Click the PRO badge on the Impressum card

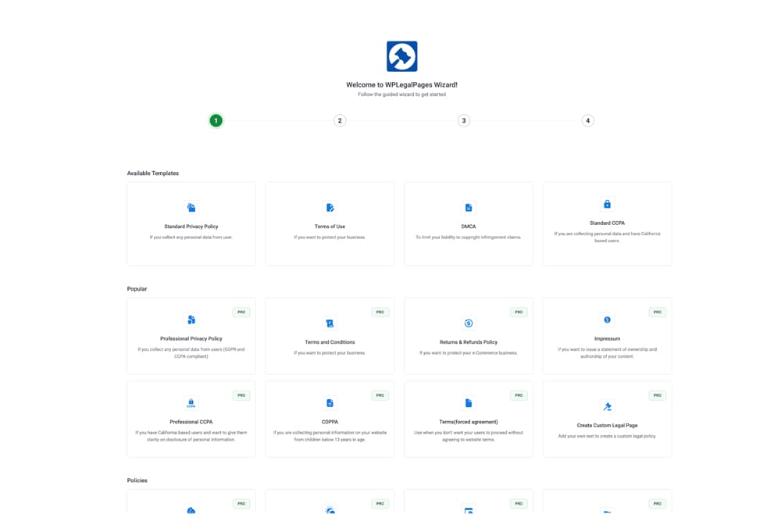(657, 311)
